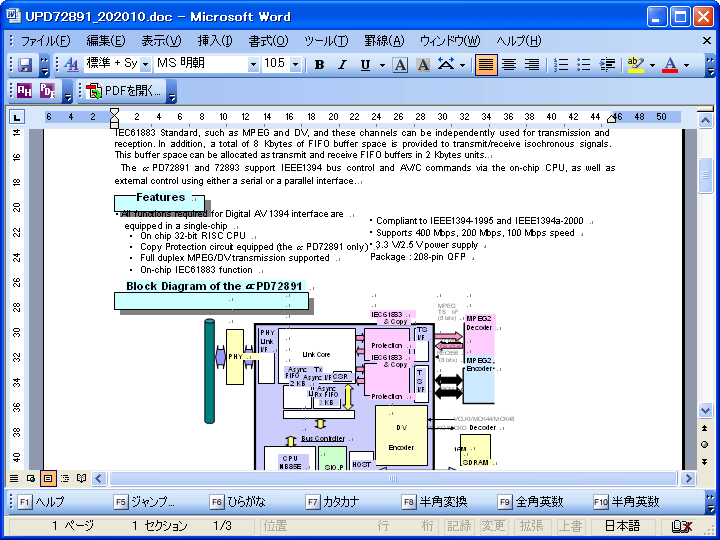720x540 pixels.
Task: Select justify alignment button
Action: (x=486, y=65)
